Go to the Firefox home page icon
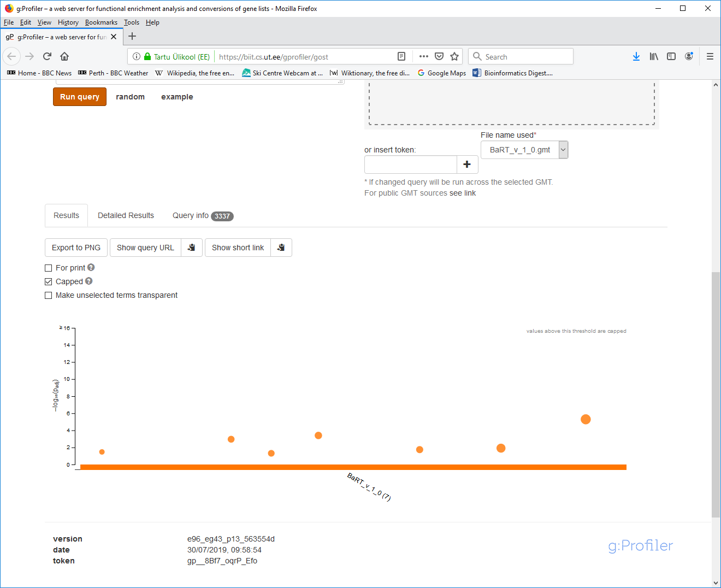The width and height of the screenshot is (721, 588). click(64, 56)
